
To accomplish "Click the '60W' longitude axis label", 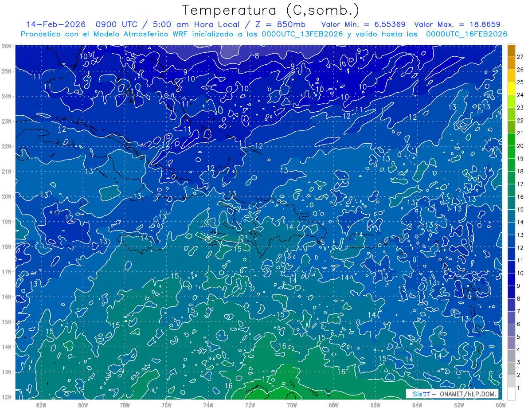I will click(501, 405).
